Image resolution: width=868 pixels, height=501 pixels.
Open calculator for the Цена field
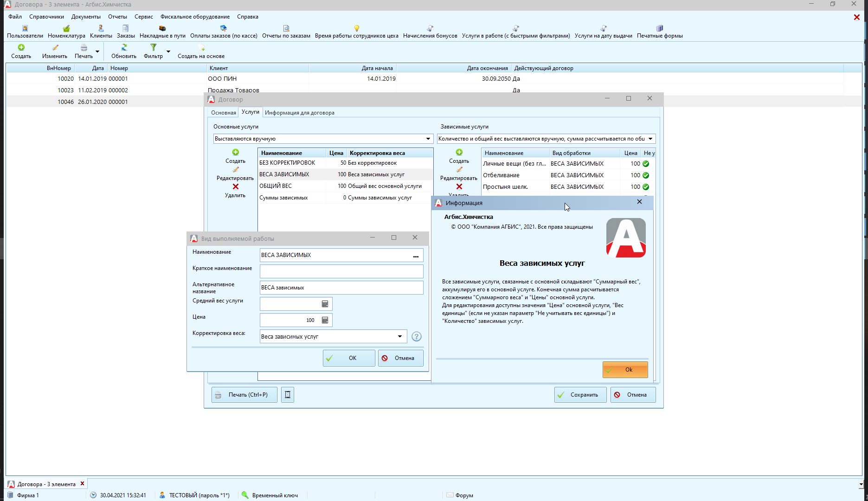325,320
